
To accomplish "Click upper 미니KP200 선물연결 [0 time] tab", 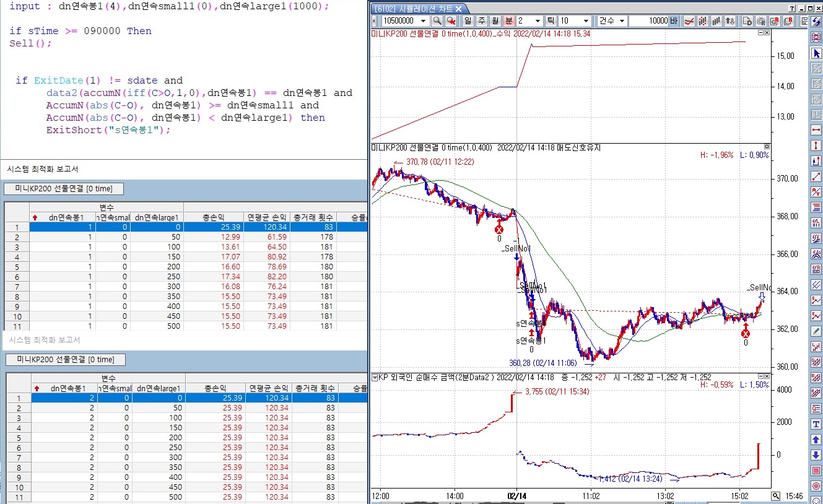I will [63, 188].
